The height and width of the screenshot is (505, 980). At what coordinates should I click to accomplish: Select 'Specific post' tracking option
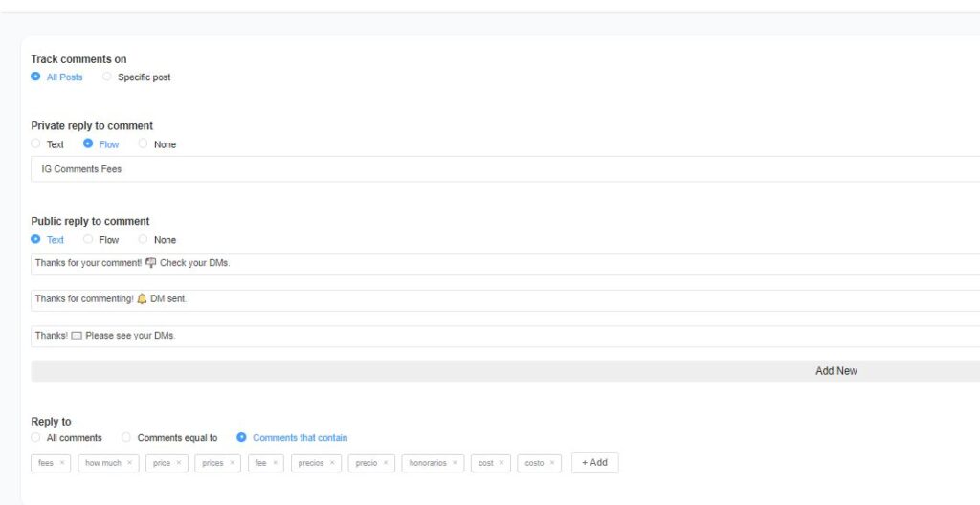coord(107,77)
